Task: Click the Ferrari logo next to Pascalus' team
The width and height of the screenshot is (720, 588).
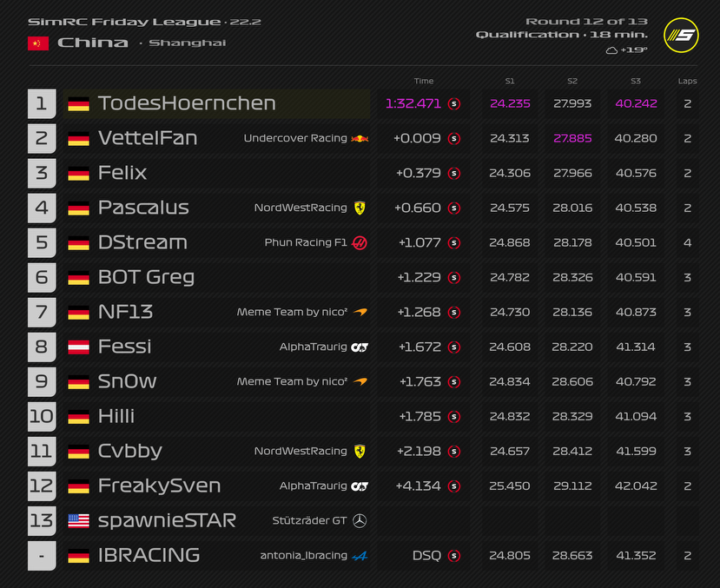Action: pyautogui.click(x=360, y=208)
